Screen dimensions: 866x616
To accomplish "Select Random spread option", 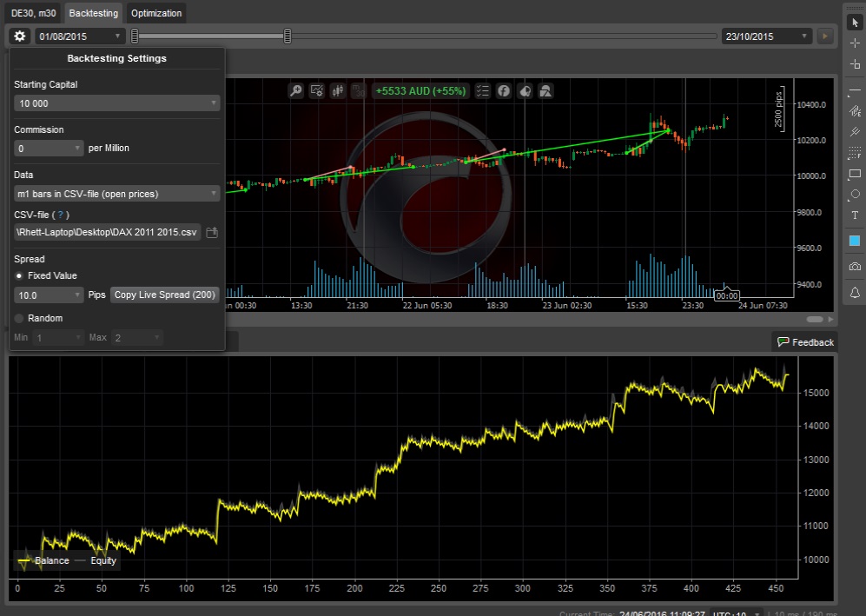I will tap(19, 318).
